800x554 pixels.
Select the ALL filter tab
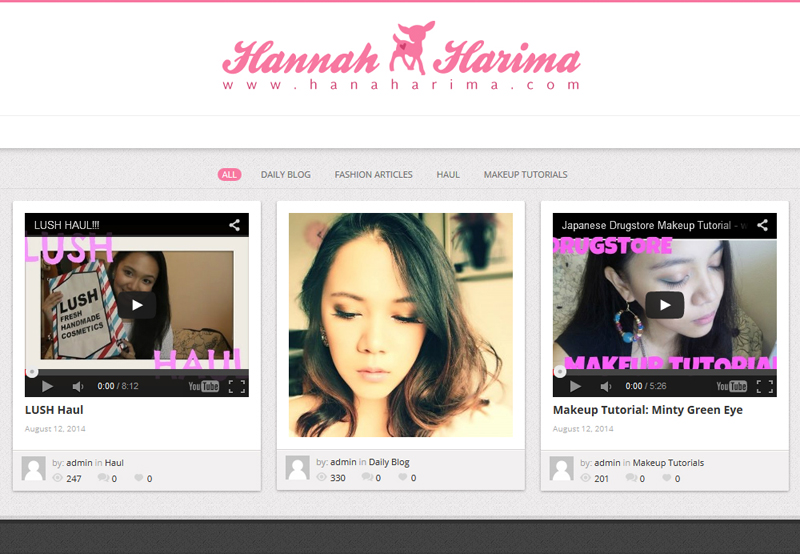(229, 174)
